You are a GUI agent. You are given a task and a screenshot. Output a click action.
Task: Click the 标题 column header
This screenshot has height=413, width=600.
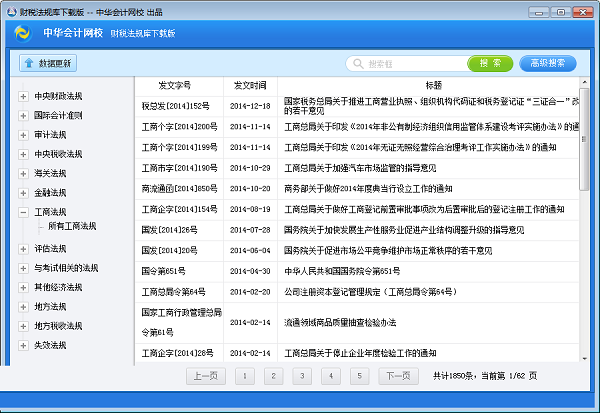[x=434, y=85]
